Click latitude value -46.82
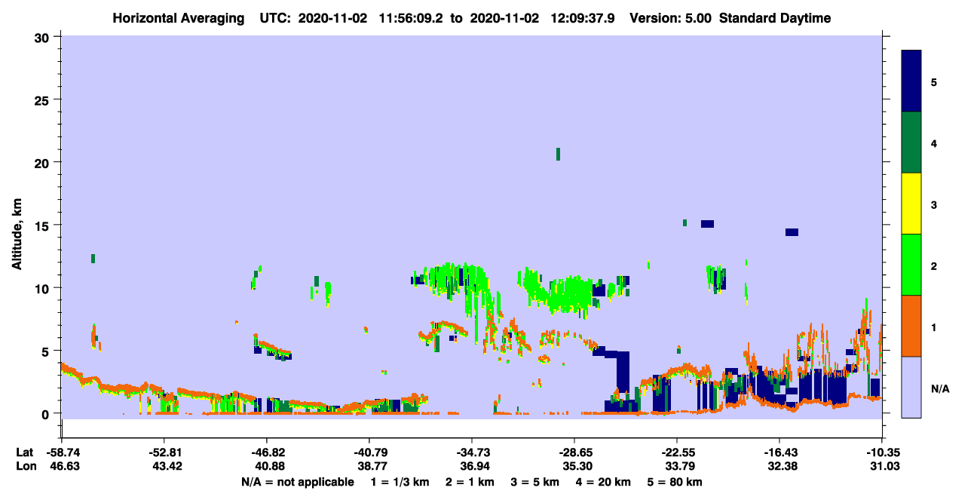The image size is (980, 503). (x=266, y=452)
